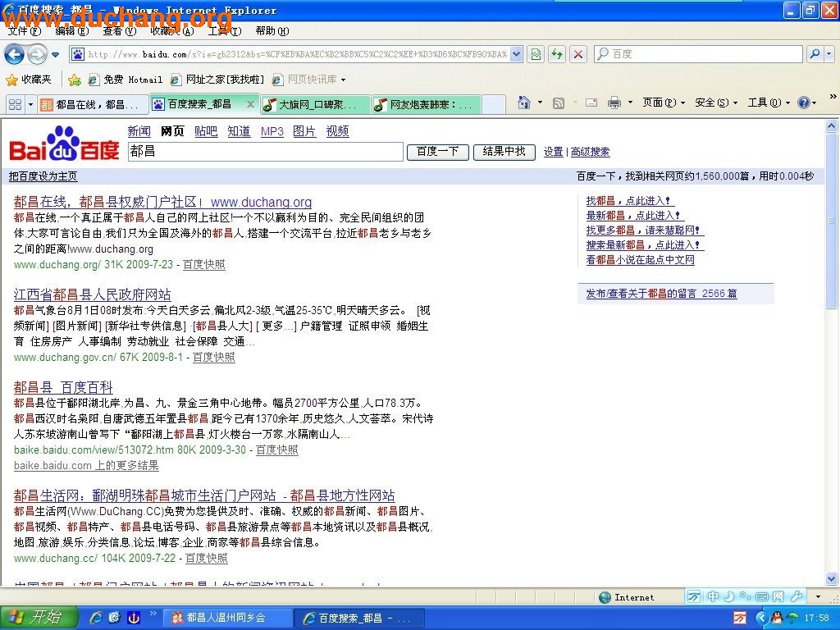Image resolution: width=840 pixels, height=630 pixels.
Task: Open the 高级搜索 link
Action: 591,152
